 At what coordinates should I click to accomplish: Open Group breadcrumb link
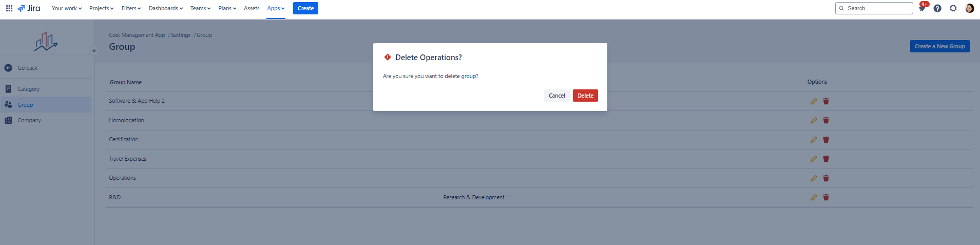tap(204, 35)
